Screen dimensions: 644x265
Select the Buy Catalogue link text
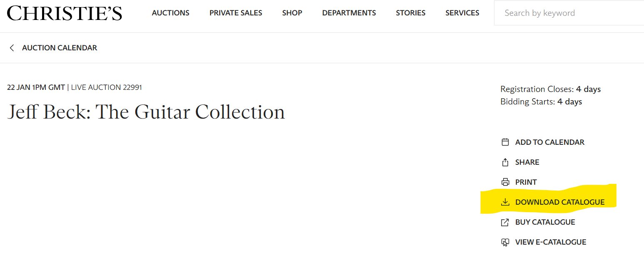545,222
